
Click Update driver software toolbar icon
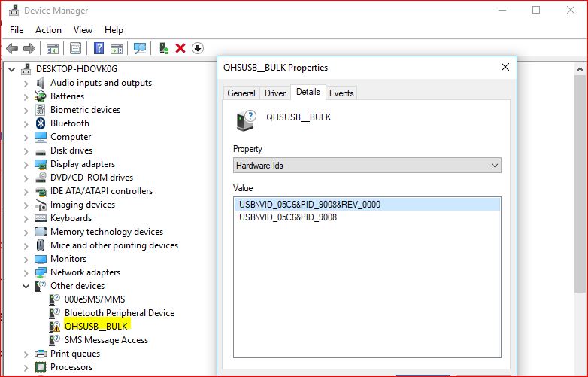164,48
